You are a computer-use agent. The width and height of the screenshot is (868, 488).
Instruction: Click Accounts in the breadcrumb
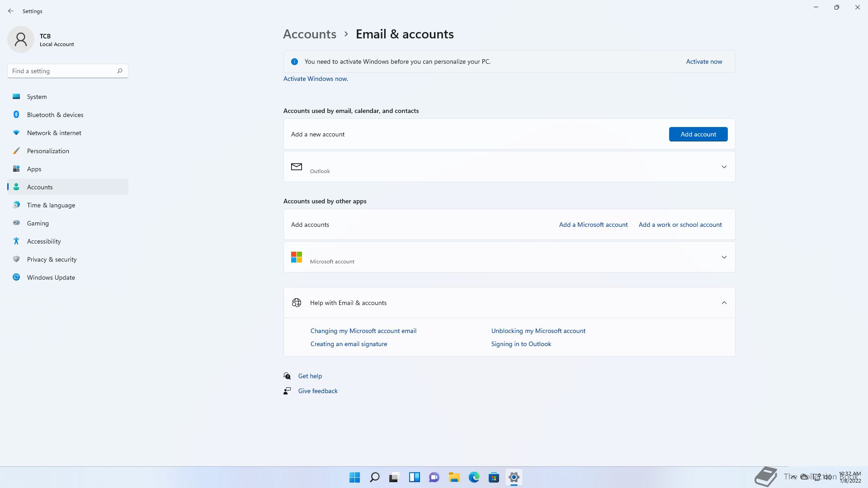310,34
